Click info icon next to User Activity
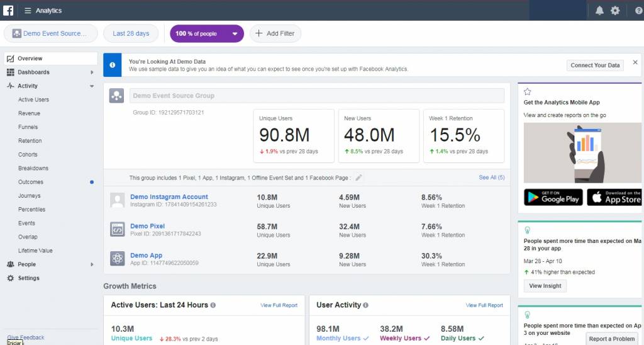Viewport: 644px width, 345px height. (365, 305)
